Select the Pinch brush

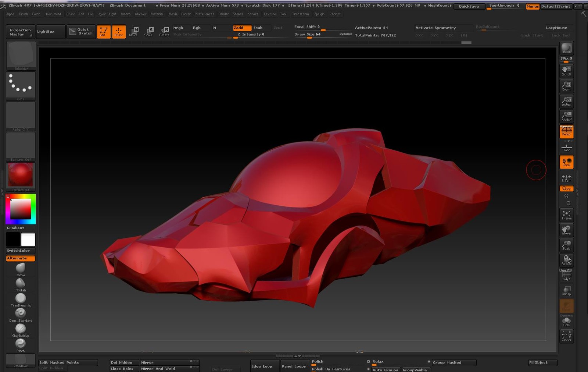(21, 345)
